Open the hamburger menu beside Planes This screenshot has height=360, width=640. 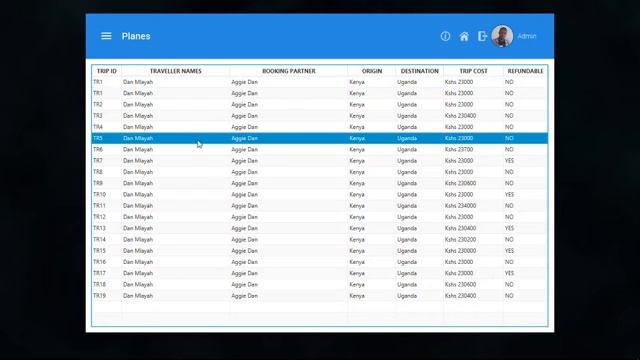106,36
